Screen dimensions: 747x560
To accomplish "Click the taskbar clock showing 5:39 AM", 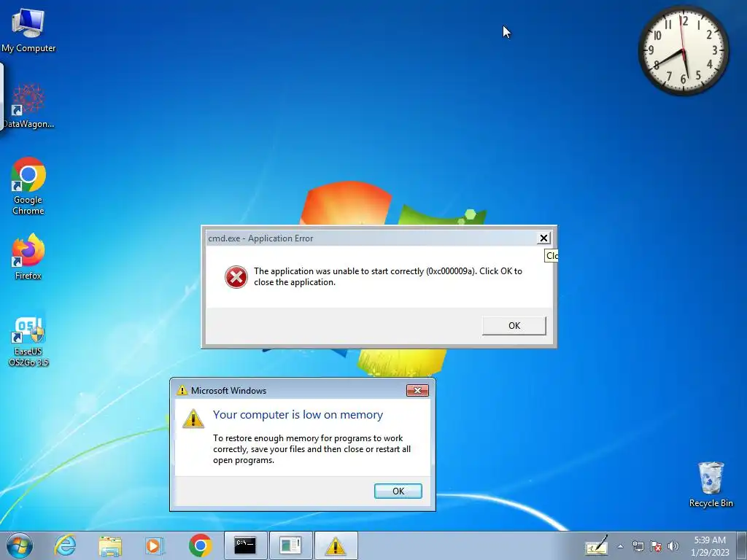I will [710, 546].
